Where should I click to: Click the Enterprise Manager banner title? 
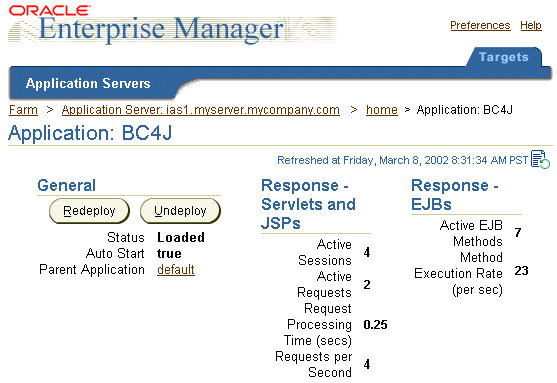162,29
